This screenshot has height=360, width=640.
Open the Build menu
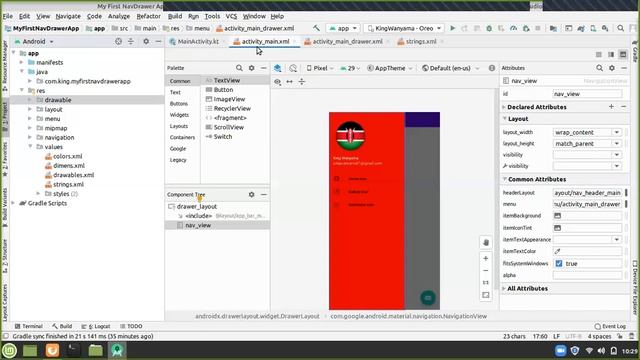[x=175, y=16]
